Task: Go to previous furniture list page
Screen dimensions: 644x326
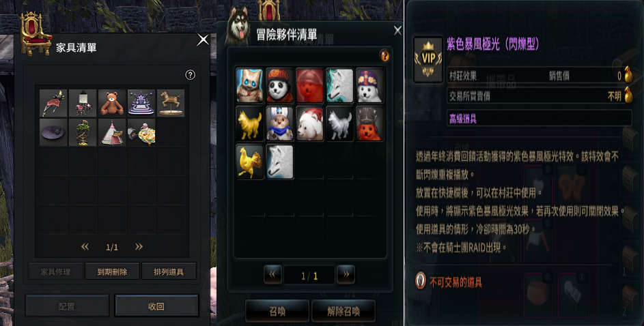Action: 85,246
